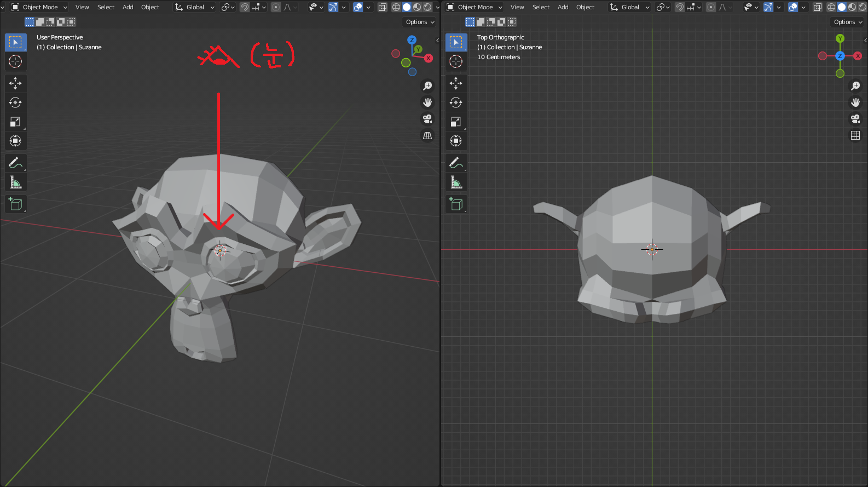Select the Cursor tool in left viewport

(x=15, y=61)
